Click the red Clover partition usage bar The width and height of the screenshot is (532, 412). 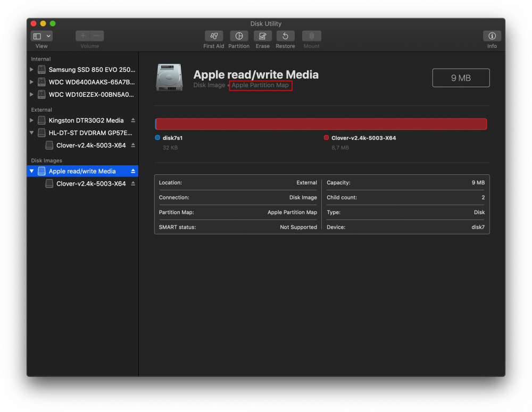321,124
